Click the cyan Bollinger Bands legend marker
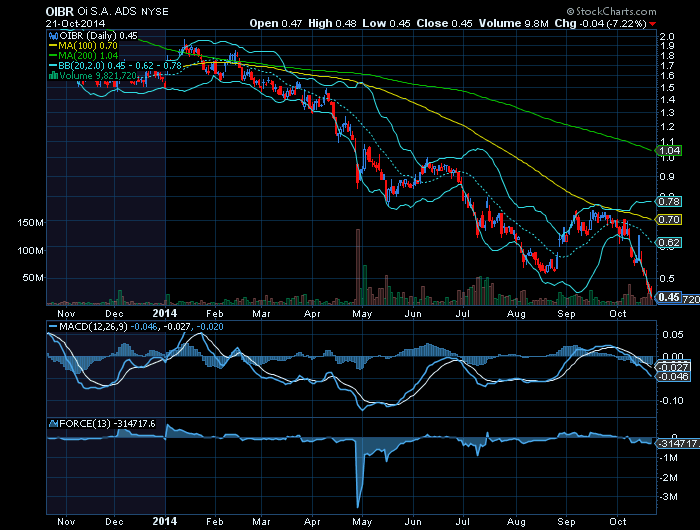700x530 pixels. coord(52,66)
